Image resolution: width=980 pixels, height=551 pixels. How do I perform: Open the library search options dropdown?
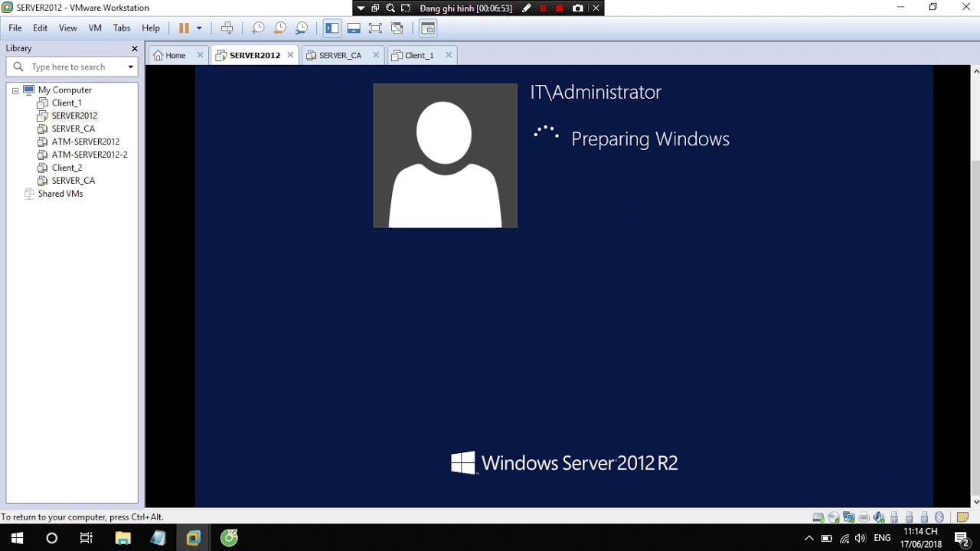pyautogui.click(x=130, y=67)
